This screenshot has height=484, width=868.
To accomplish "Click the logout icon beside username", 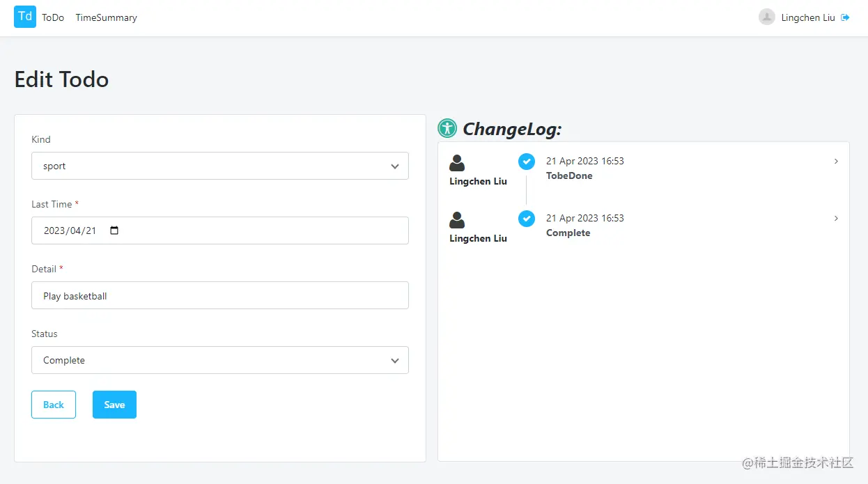I will coord(846,17).
